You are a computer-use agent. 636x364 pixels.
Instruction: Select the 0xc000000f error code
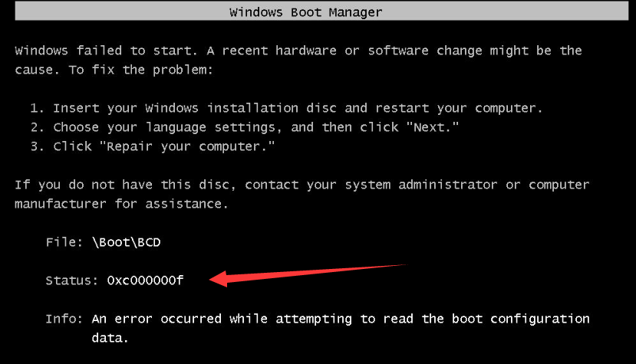(145, 280)
